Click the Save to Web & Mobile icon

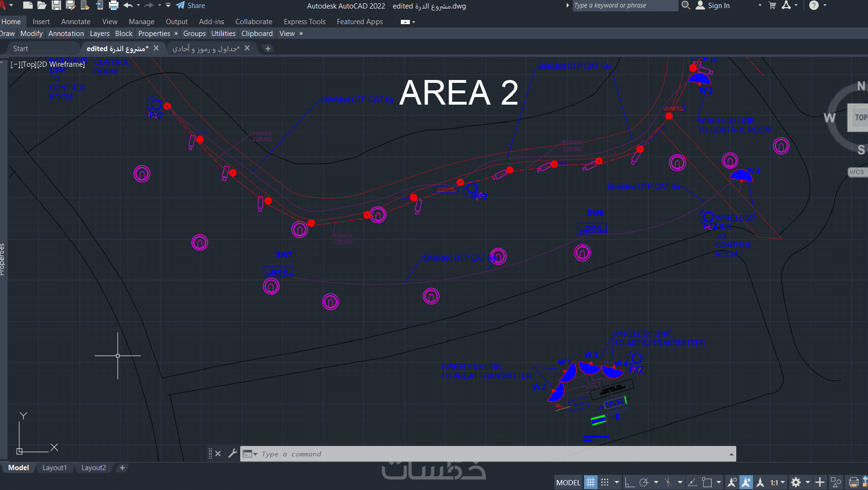[x=99, y=6]
